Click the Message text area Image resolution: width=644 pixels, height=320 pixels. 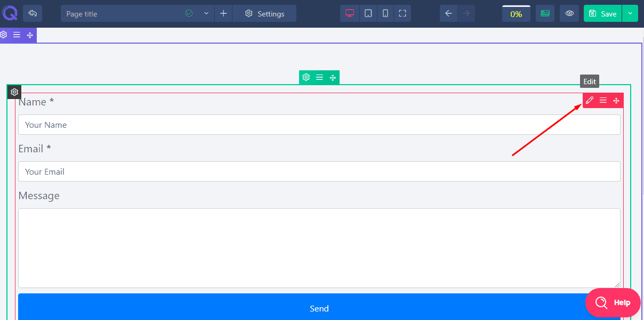click(319, 248)
